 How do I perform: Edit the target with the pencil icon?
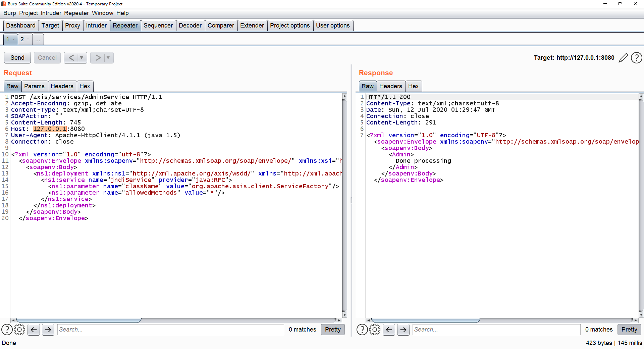click(623, 58)
